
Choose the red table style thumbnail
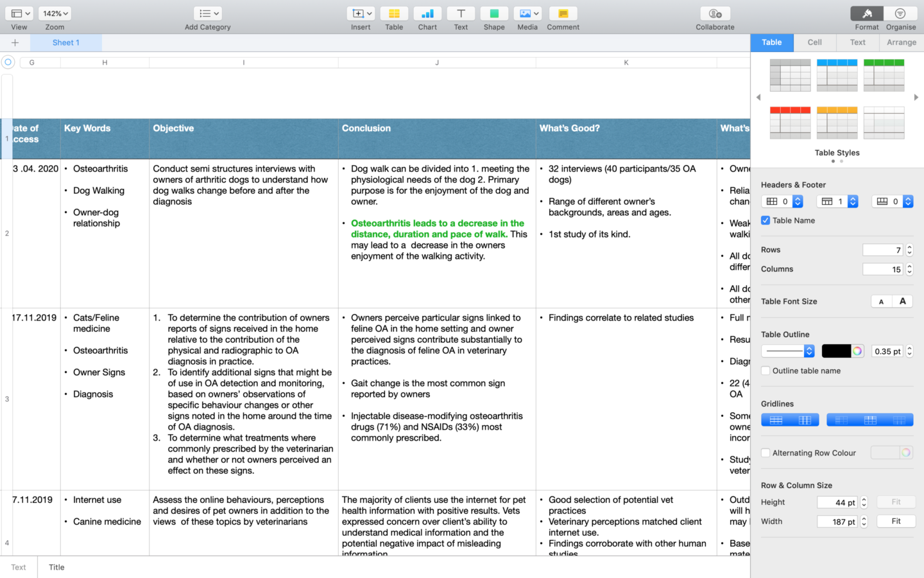[791, 123]
